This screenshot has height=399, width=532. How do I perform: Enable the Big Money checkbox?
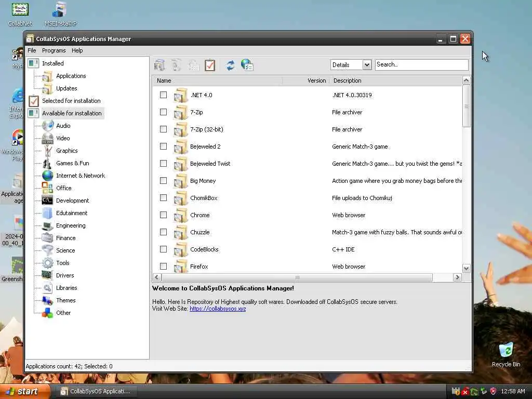[x=163, y=180]
